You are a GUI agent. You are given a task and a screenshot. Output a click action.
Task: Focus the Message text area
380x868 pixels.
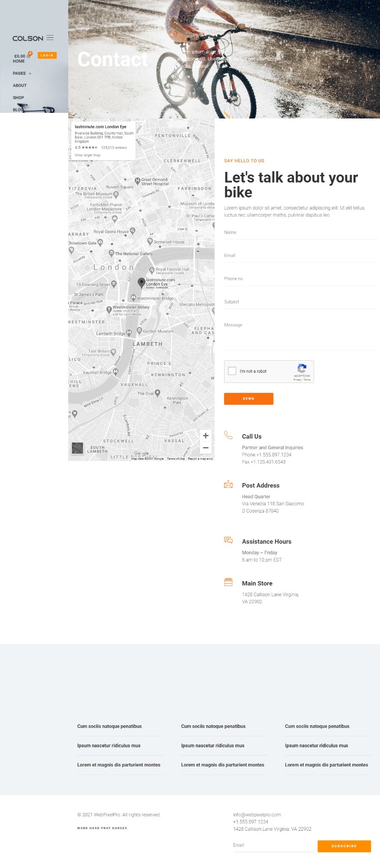tap(301, 335)
